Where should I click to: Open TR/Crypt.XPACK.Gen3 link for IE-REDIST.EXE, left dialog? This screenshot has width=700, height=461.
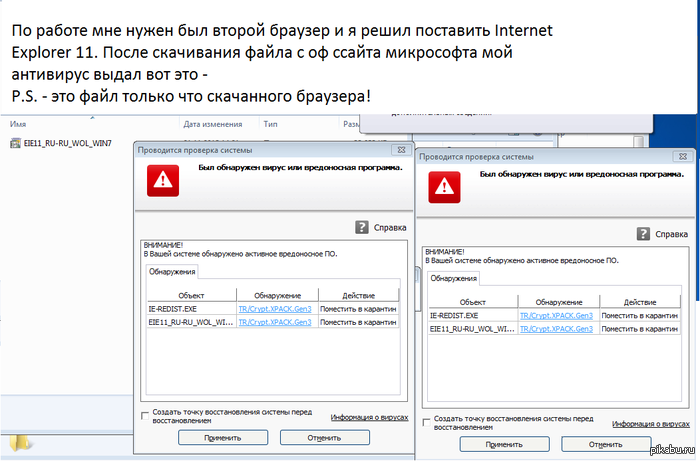pyautogui.click(x=275, y=309)
